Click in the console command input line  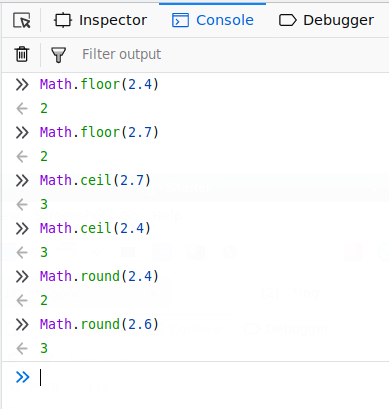point(213,378)
